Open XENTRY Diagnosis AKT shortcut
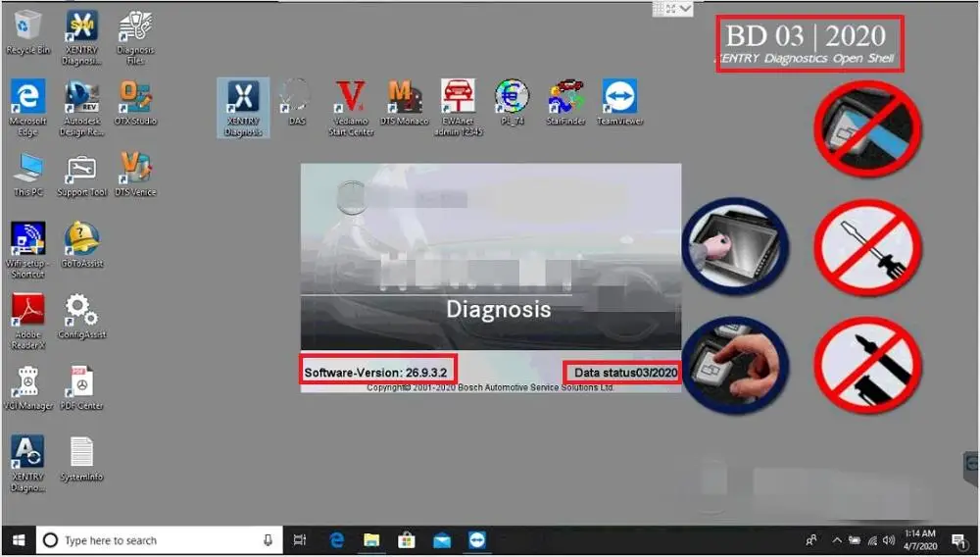This screenshot has width=980, height=557. 27,464
